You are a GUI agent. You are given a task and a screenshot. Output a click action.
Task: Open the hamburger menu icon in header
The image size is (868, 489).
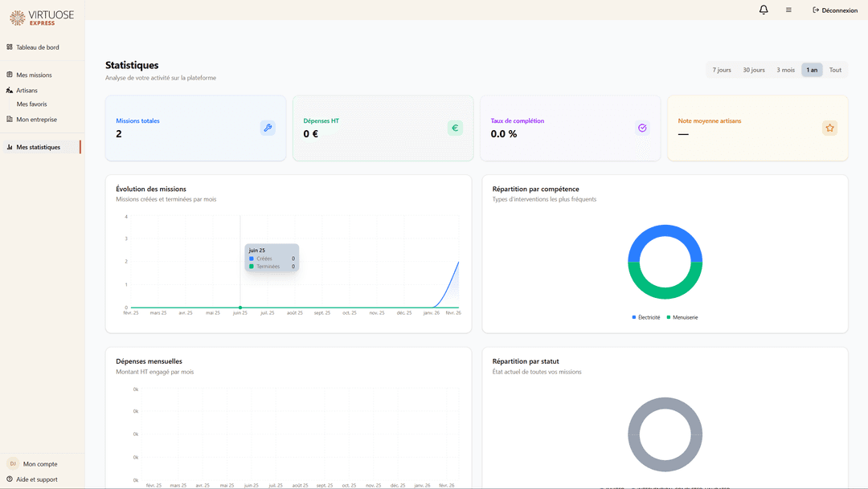click(788, 10)
